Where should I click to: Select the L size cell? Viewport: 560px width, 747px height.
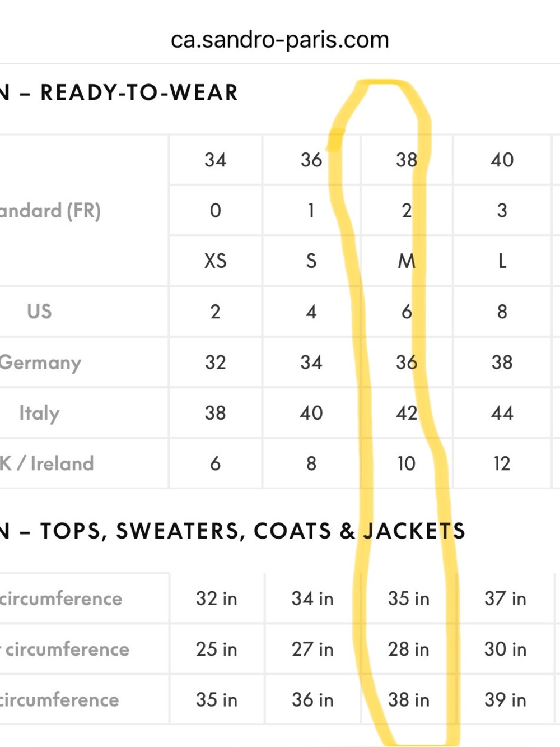(x=502, y=261)
